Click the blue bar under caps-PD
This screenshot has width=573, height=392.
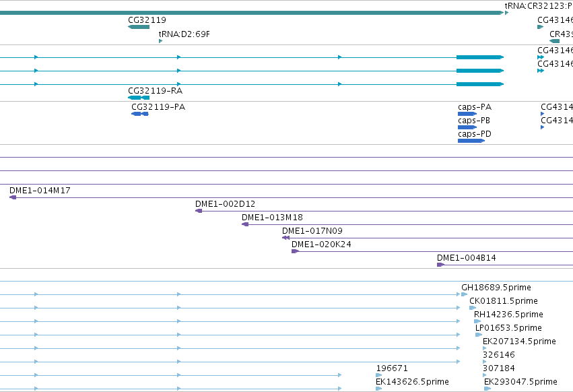[x=471, y=141]
